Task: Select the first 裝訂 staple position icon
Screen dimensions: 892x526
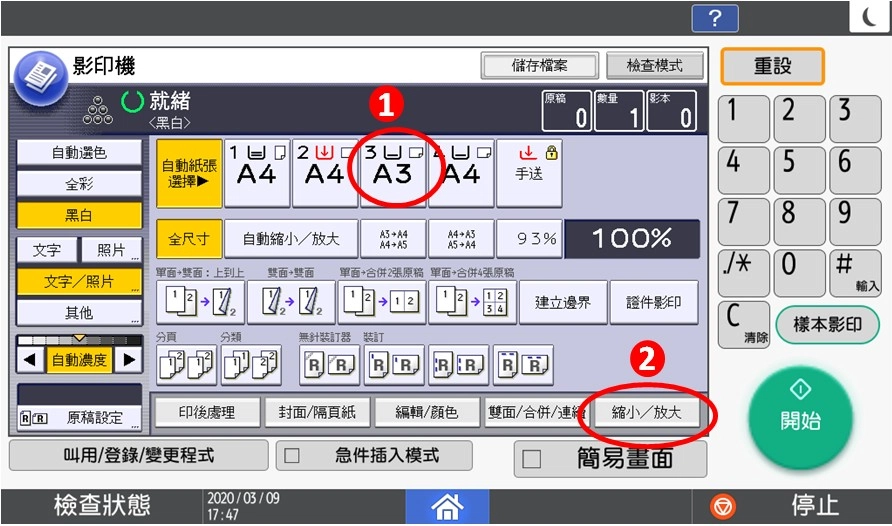Action: [394, 365]
